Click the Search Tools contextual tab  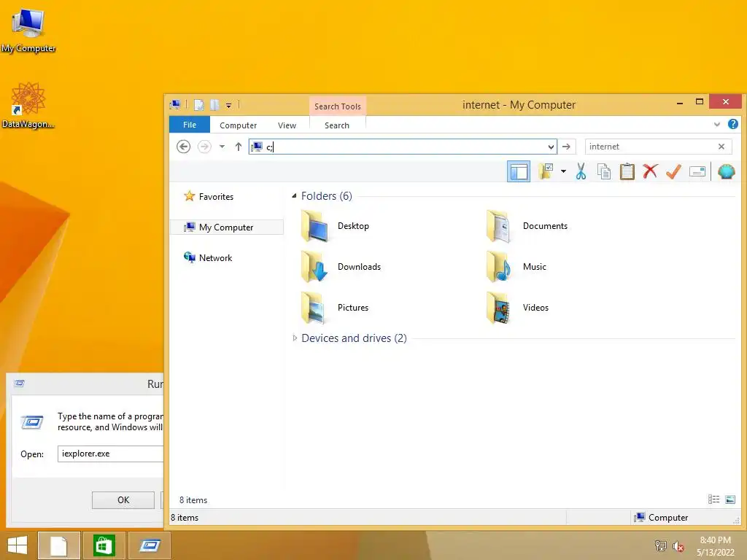[x=338, y=106]
